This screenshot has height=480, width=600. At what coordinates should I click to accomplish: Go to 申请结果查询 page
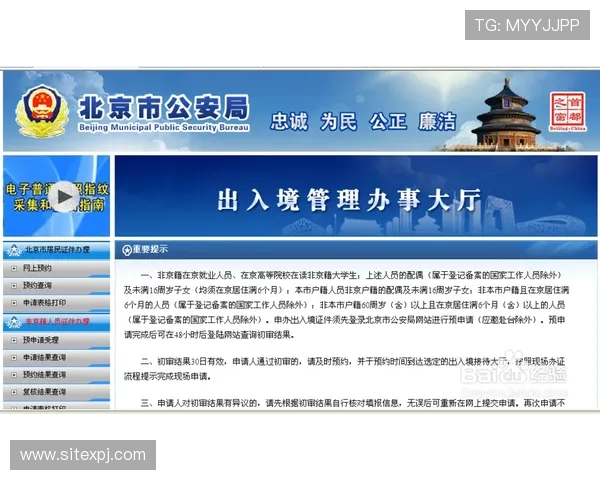coord(56,358)
